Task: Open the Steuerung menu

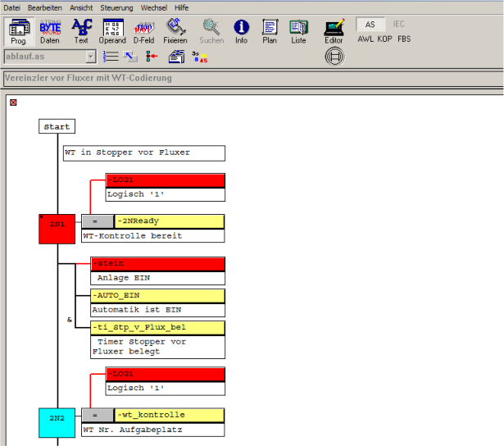Action: point(118,7)
